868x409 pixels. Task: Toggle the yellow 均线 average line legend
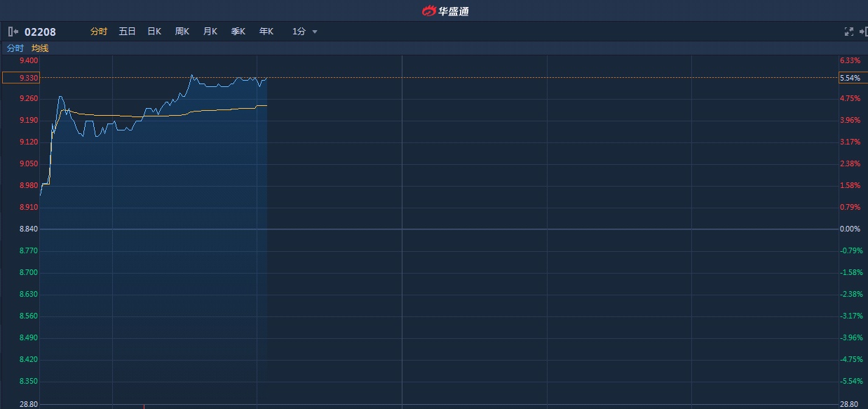coord(40,48)
